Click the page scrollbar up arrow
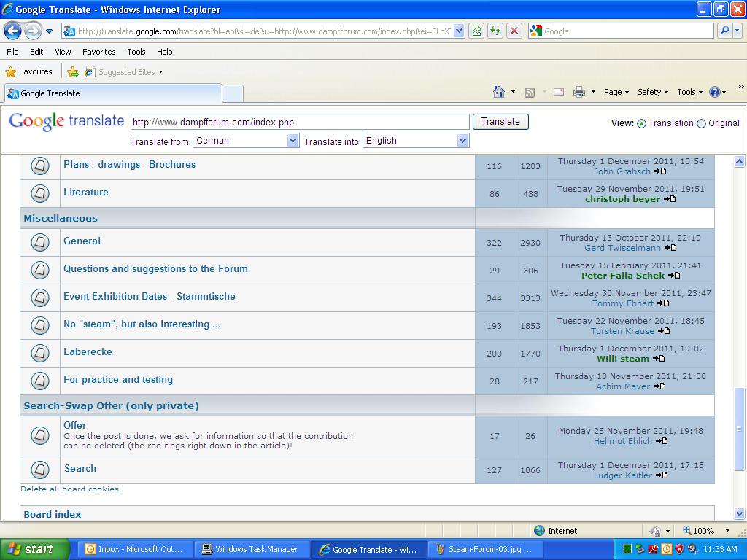 740,161
